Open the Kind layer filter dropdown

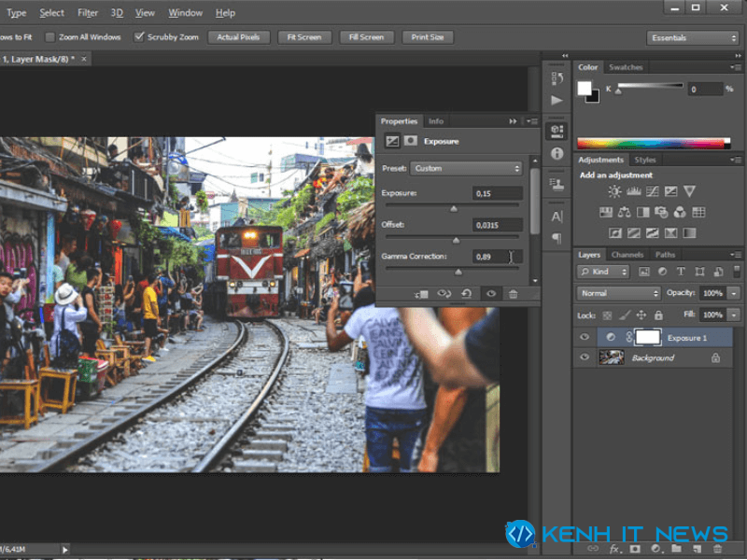point(603,272)
